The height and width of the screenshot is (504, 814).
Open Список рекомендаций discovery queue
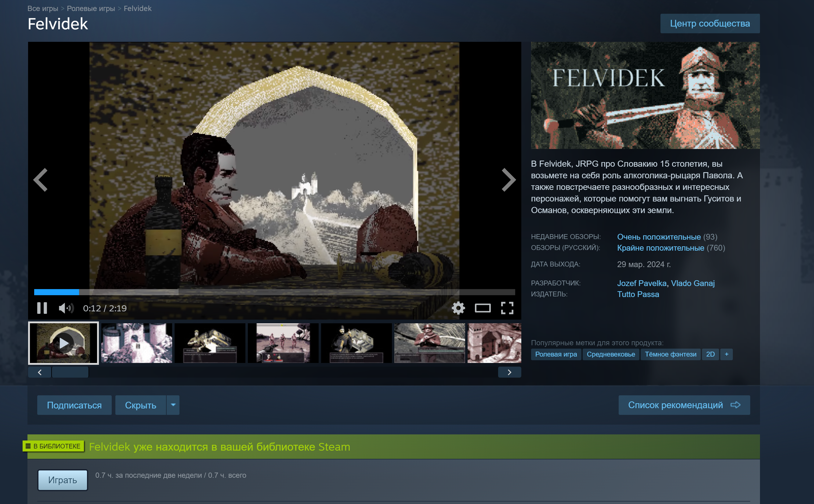pos(684,405)
